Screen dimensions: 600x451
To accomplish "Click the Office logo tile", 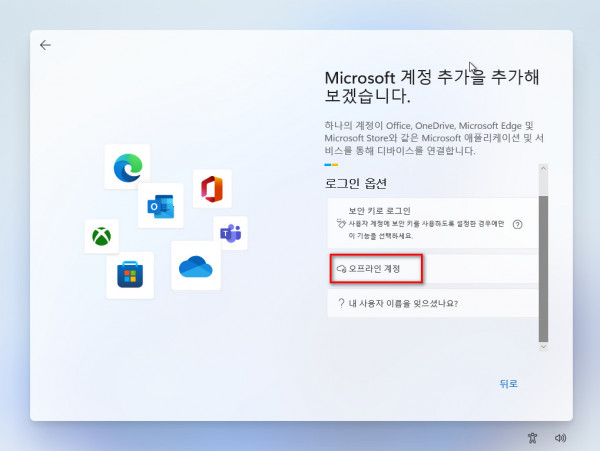I will pyautogui.click(x=212, y=189).
